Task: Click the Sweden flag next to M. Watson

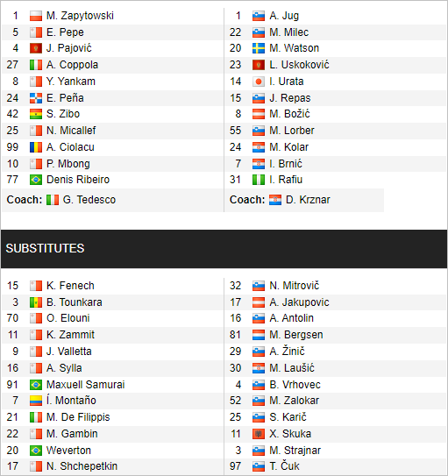Action: pyautogui.click(x=259, y=48)
